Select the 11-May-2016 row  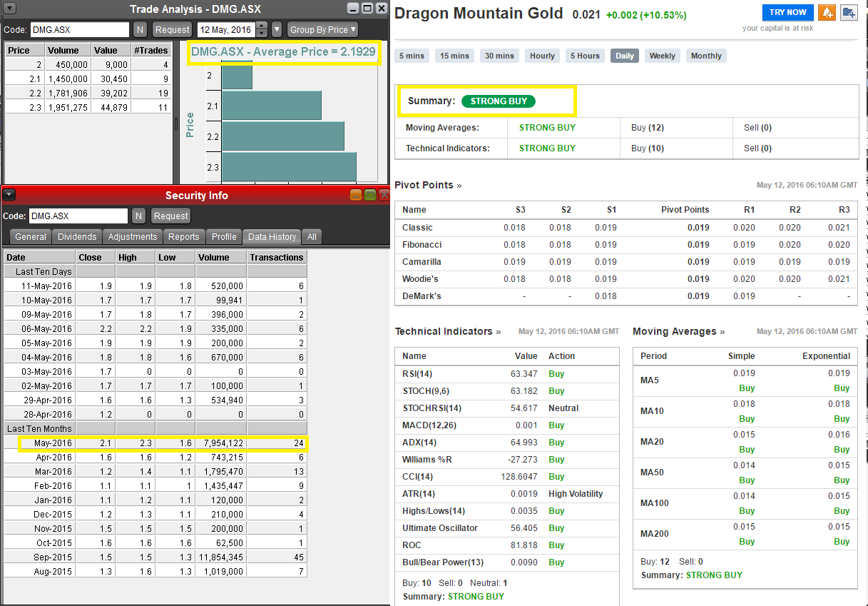pyautogui.click(x=155, y=286)
